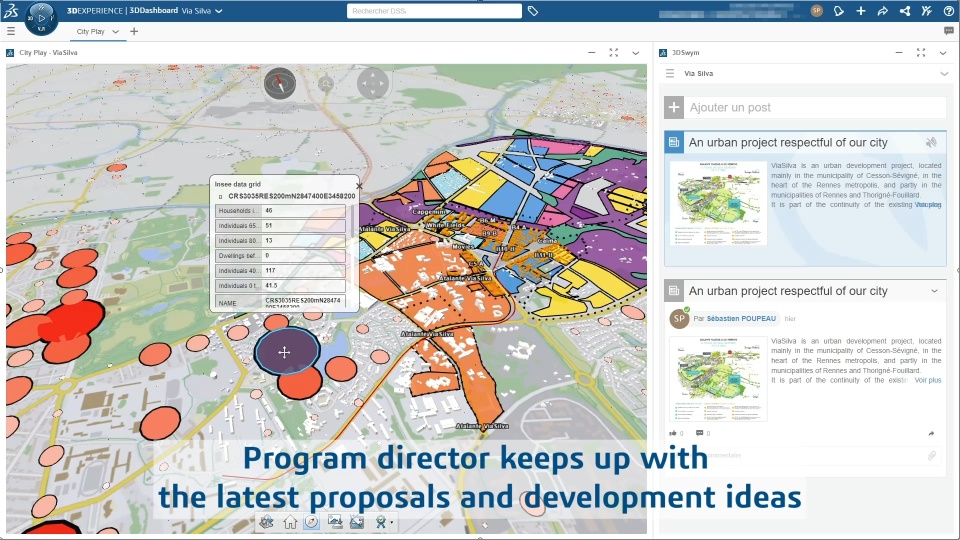Open the first post's title 'An urban project respectful'

[788, 143]
